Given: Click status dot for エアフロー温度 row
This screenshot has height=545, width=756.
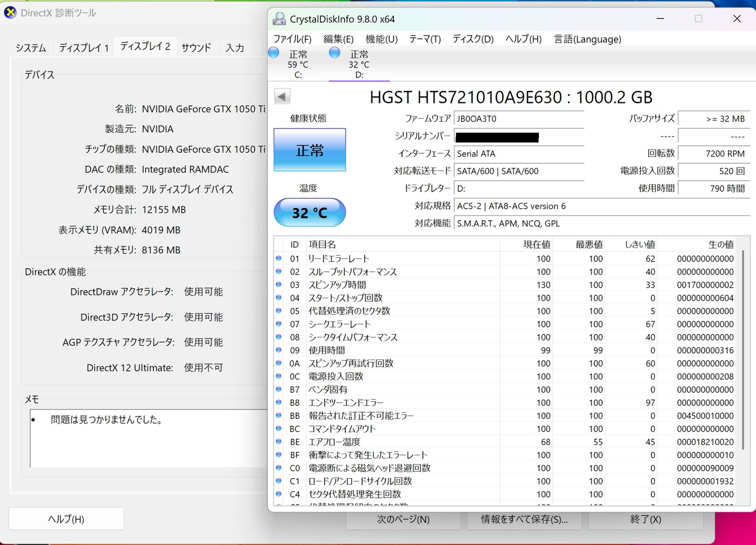Looking at the screenshot, I should 279,441.
